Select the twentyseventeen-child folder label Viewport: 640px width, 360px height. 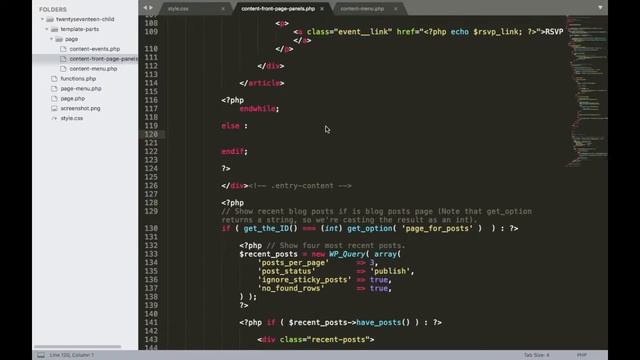85,19
